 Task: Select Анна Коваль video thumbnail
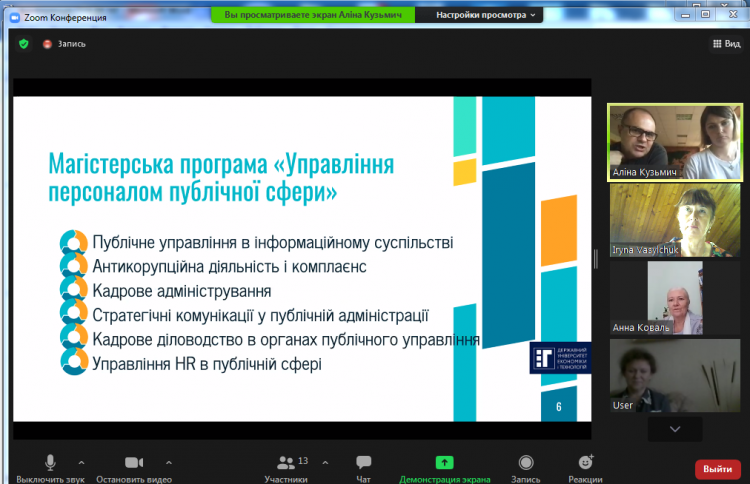tap(676, 298)
